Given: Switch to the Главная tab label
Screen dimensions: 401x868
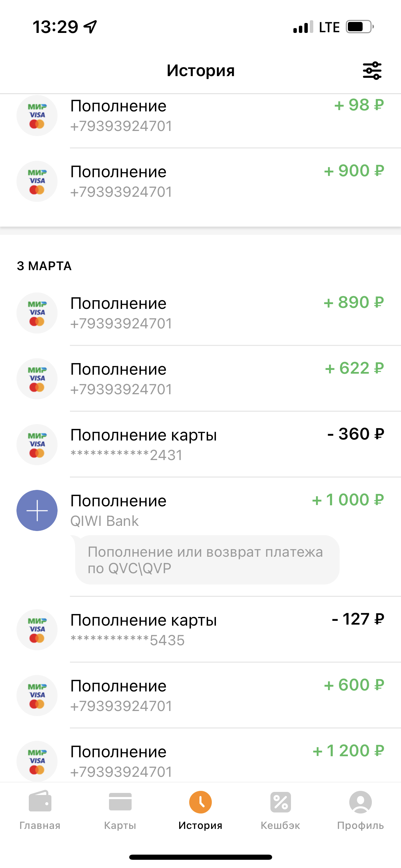Looking at the screenshot, I should (40, 825).
